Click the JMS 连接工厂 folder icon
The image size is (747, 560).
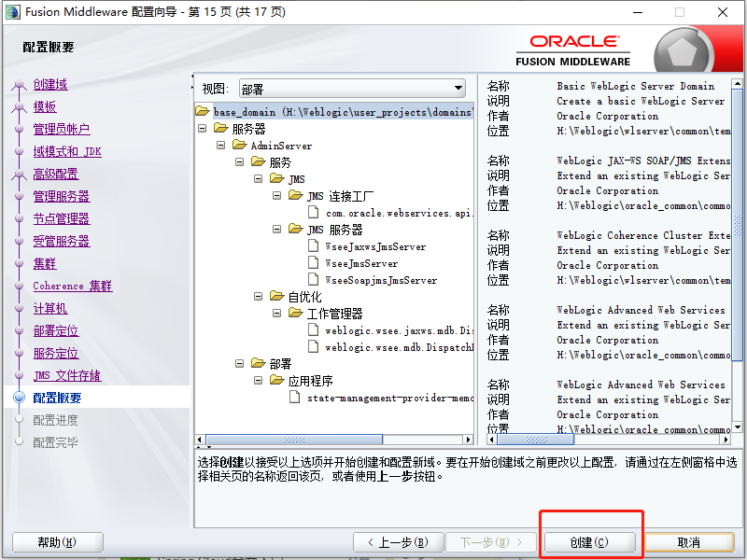click(x=296, y=195)
